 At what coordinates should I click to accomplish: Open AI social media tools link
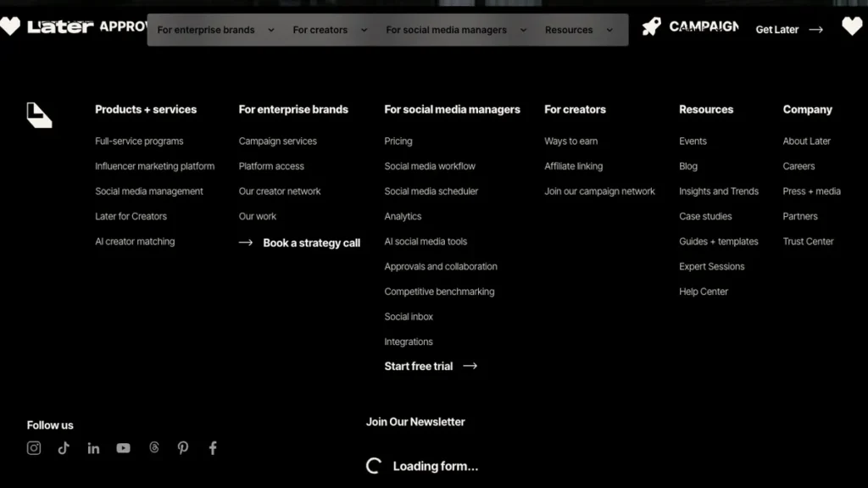[x=426, y=241]
